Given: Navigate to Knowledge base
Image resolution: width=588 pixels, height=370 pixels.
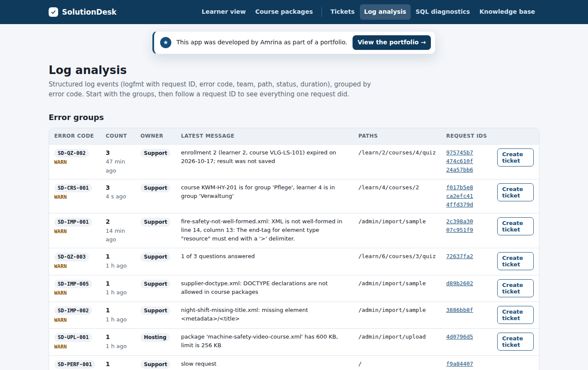Looking at the screenshot, I should click(507, 12).
